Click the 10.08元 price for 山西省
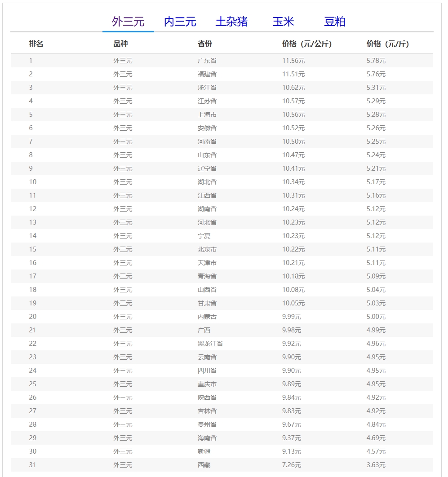The height and width of the screenshot is (477, 448). click(x=293, y=290)
